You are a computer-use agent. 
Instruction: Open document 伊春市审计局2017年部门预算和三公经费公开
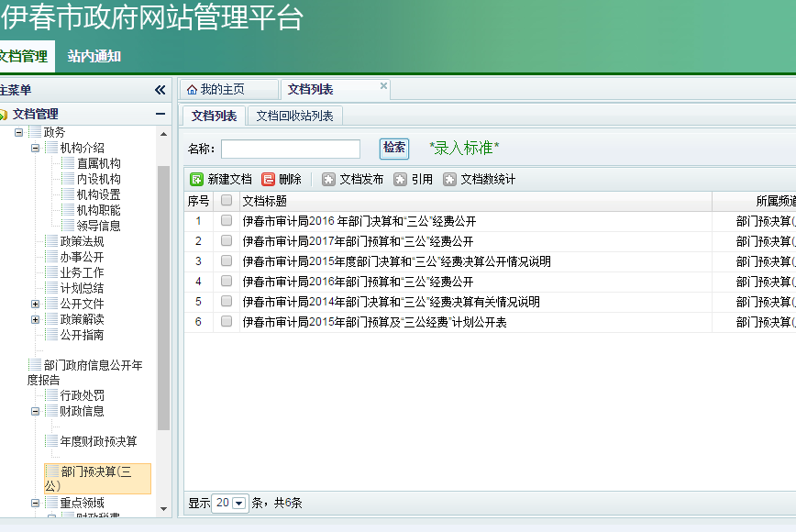click(358, 241)
